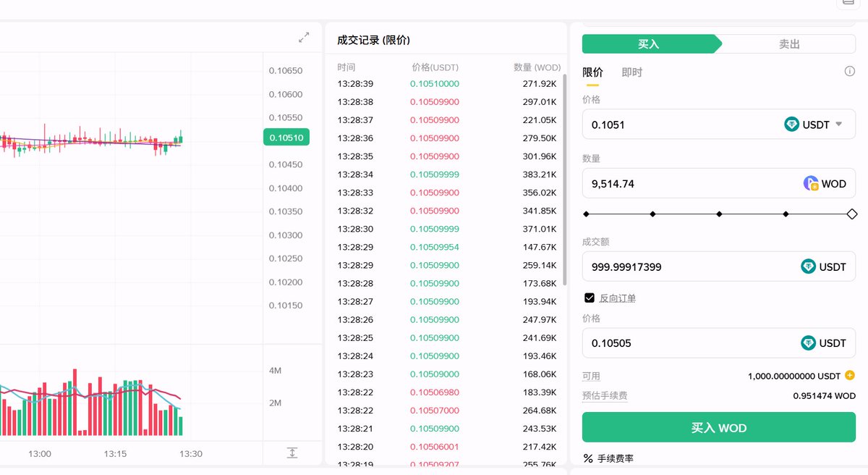The width and height of the screenshot is (868, 475).
Task: Click the panel icon at top right corner
Action: pos(847,3)
